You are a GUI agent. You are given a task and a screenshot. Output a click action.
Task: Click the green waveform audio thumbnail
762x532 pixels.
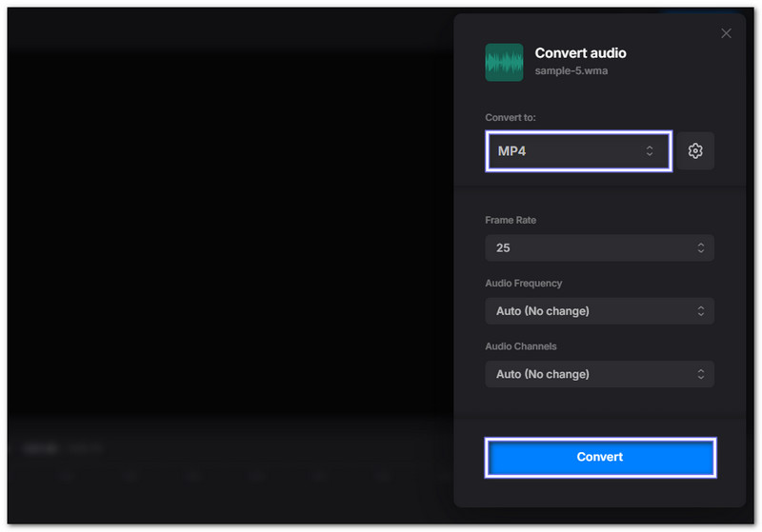pyautogui.click(x=504, y=62)
